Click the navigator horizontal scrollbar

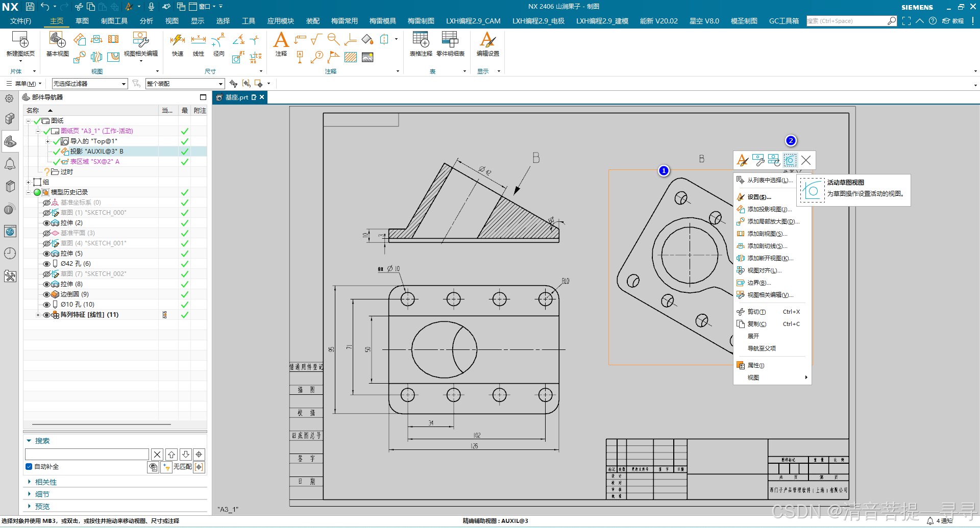tap(102, 424)
